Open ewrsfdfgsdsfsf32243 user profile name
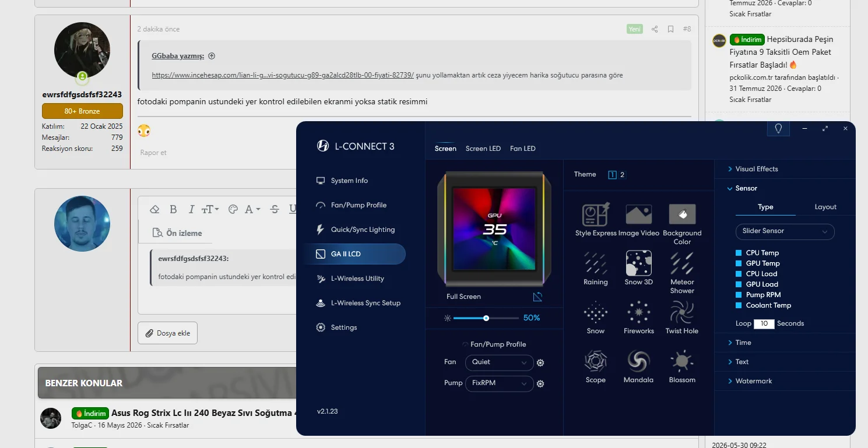Viewport: 868px width, 448px height. 82,94
